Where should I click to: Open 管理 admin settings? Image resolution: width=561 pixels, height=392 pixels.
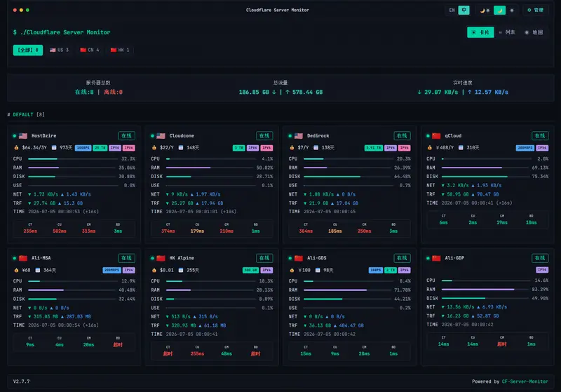click(535, 10)
